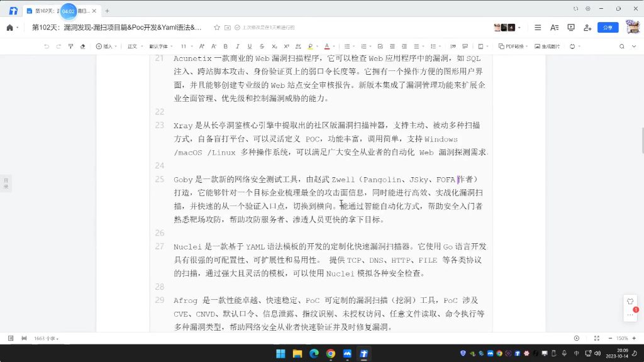Open the line spacing dropdown
Screen dimensions: 644x362
435,47
